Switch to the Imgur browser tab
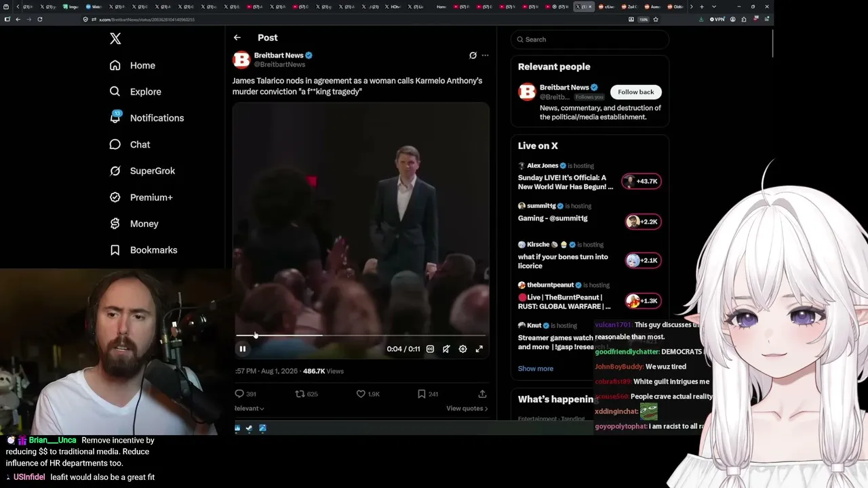Viewport: 868px width, 488px height. click(x=71, y=7)
